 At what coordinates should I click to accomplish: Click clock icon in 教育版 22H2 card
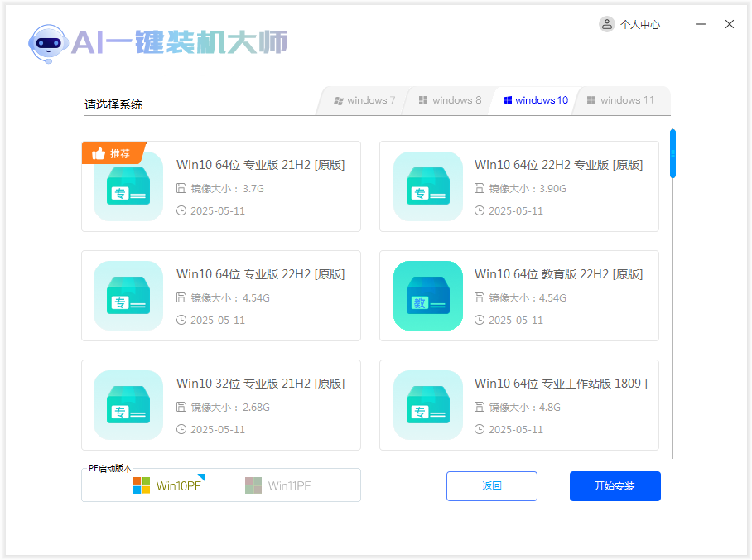[x=480, y=320]
